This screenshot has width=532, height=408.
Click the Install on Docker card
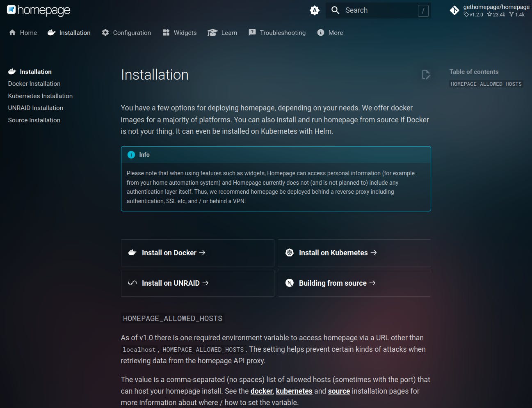197,253
